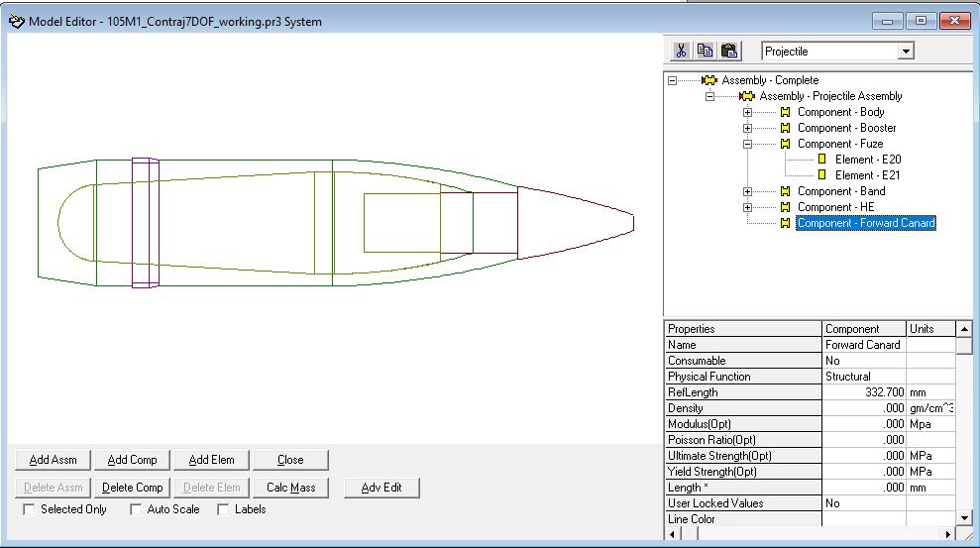
Task: Click the RefLength value field
Action: [x=864, y=392]
